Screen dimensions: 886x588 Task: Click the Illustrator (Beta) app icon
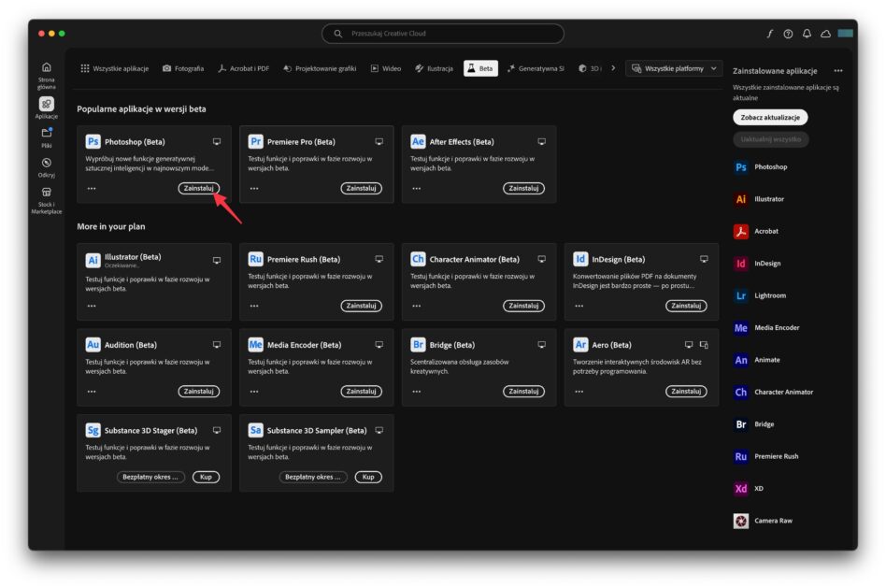[93, 260]
